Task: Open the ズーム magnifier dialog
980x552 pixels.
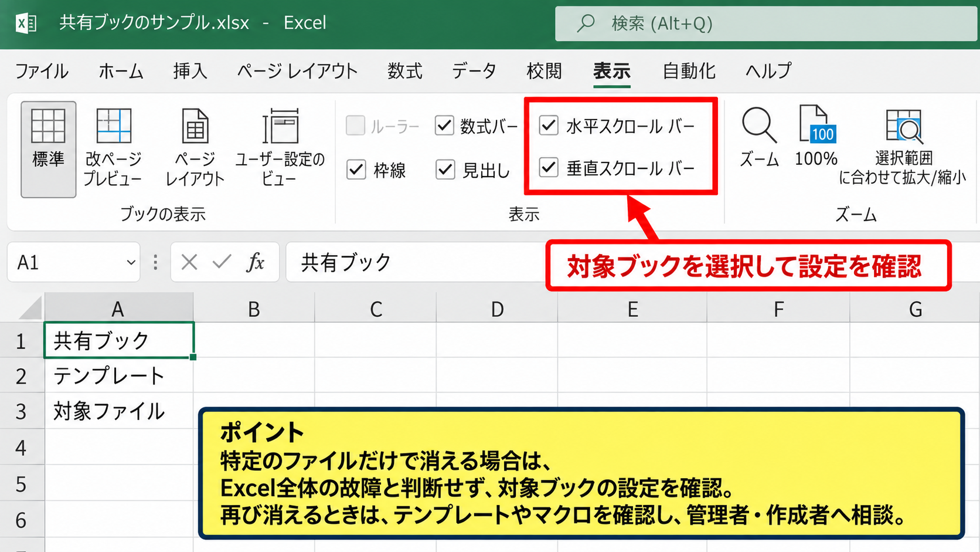Action: 759,138
